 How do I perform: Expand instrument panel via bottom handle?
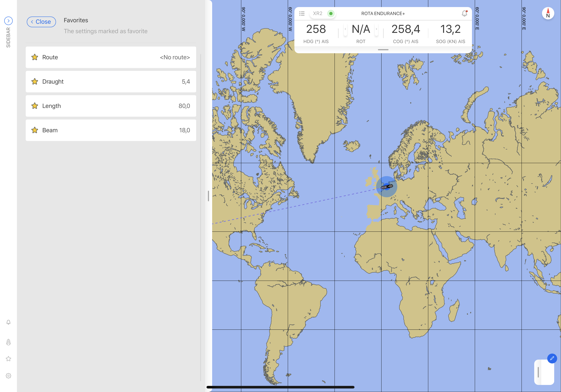(x=383, y=50)
